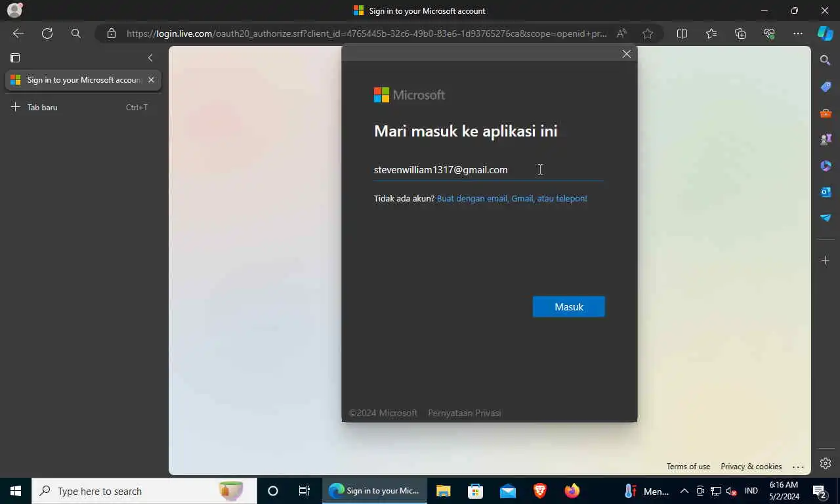Click the Type here to search box
This screenshot has width=840, height=504.
[144, 491]
